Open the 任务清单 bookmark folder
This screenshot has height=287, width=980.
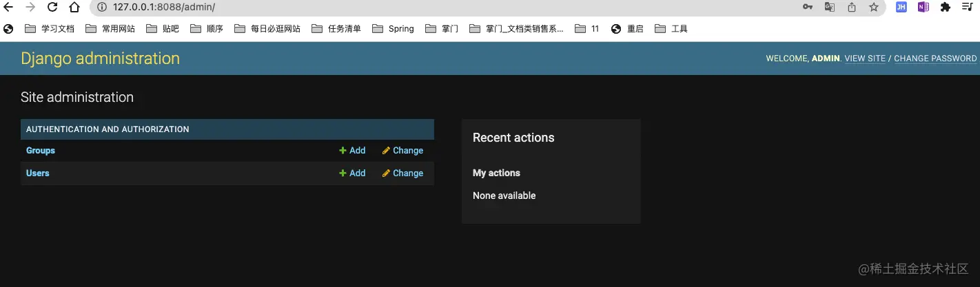336,29
